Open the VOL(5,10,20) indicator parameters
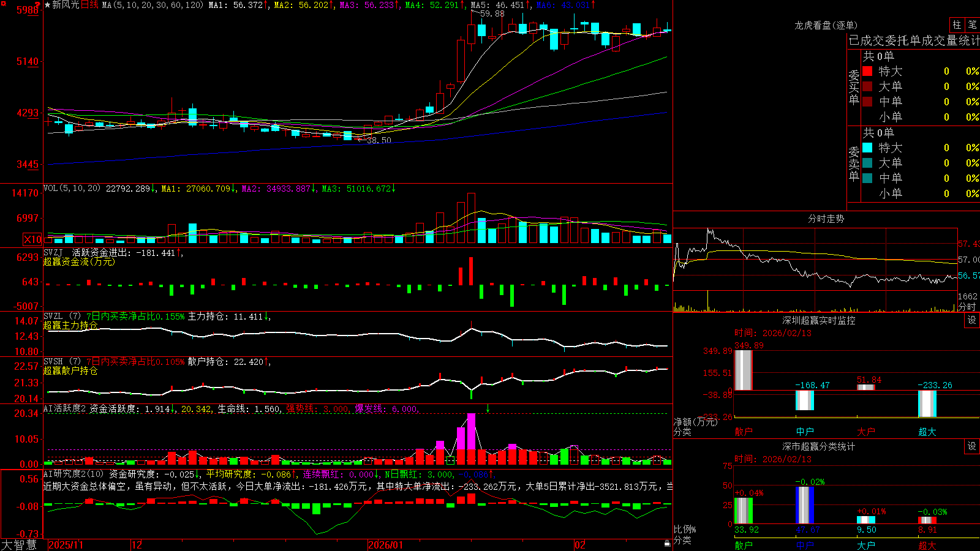The height and width of the screenshot is (551, 980). (x=72, y=189)
